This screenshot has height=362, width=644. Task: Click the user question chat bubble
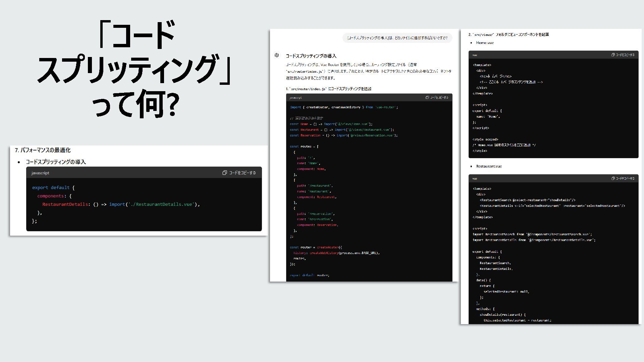point(397,38)
